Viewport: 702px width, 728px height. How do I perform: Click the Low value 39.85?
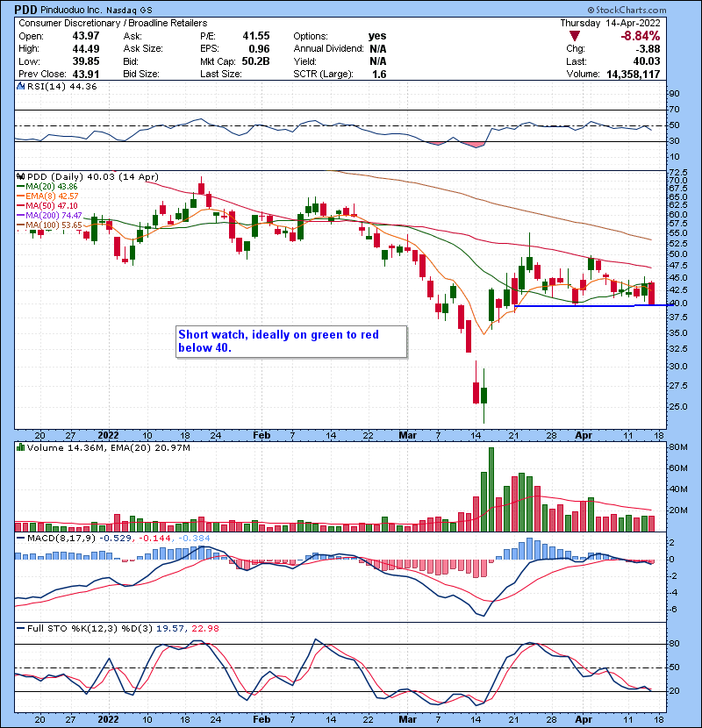(x=86, y=61)
